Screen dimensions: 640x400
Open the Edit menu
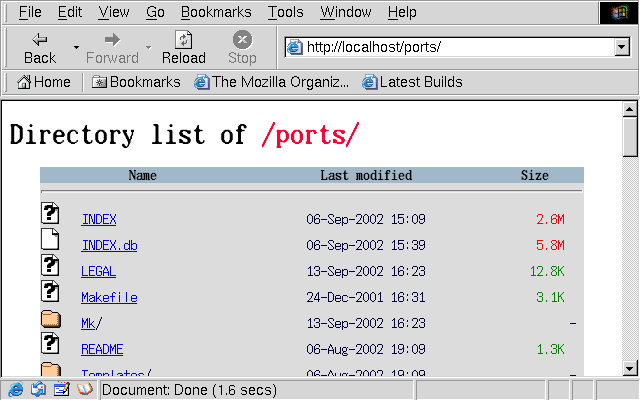pos(69,12)
